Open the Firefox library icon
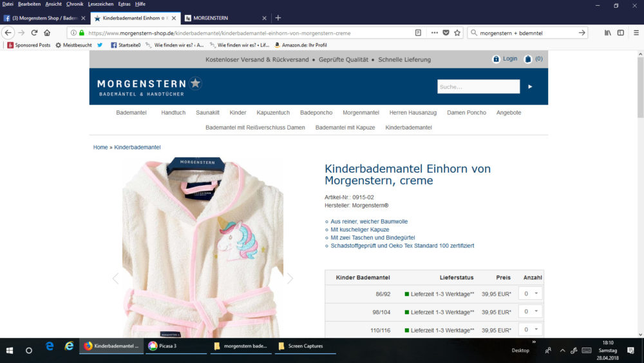This screenshot has width=644, height=363. (x=608, y=33)
